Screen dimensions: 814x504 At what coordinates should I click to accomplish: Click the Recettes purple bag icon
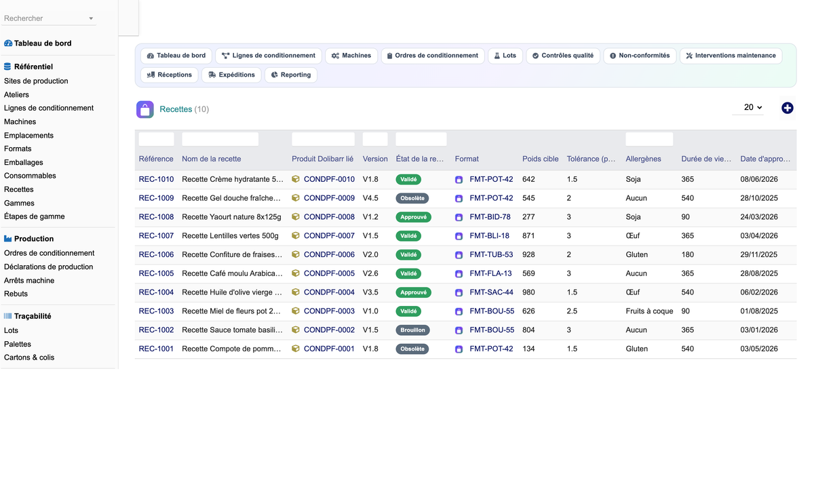coord(144,109)
